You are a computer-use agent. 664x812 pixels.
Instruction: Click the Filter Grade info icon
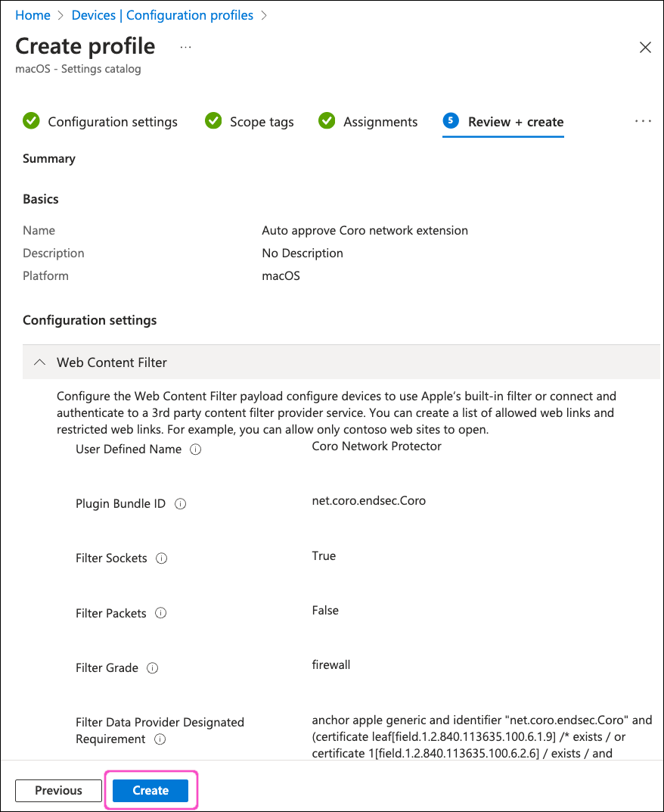point(152,668)
